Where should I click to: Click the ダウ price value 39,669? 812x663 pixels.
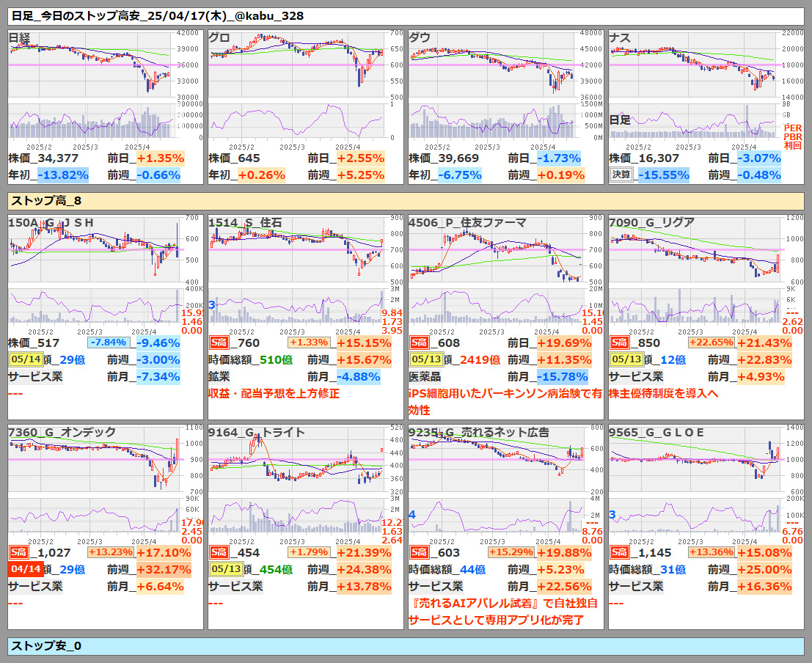(459, 158)
